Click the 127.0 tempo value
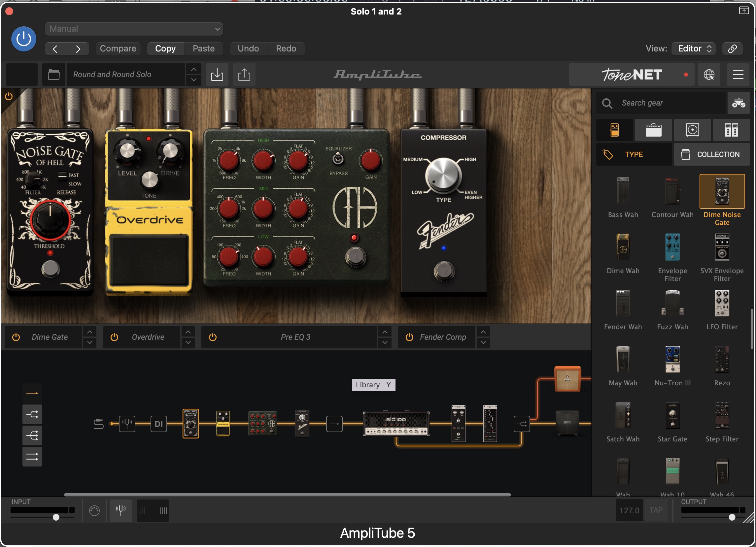The image size is (756, 547). pyautogui.click(x=629, y=510)
